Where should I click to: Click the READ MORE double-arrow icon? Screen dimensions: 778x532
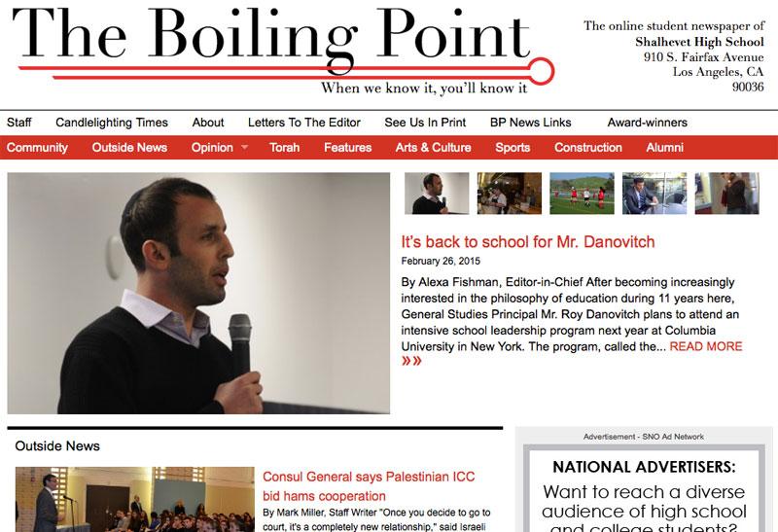tap(411, 361)
